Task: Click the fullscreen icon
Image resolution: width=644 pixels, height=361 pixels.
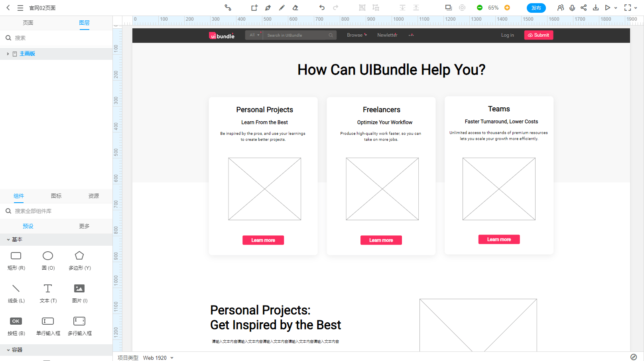Action: coord(628,8)
